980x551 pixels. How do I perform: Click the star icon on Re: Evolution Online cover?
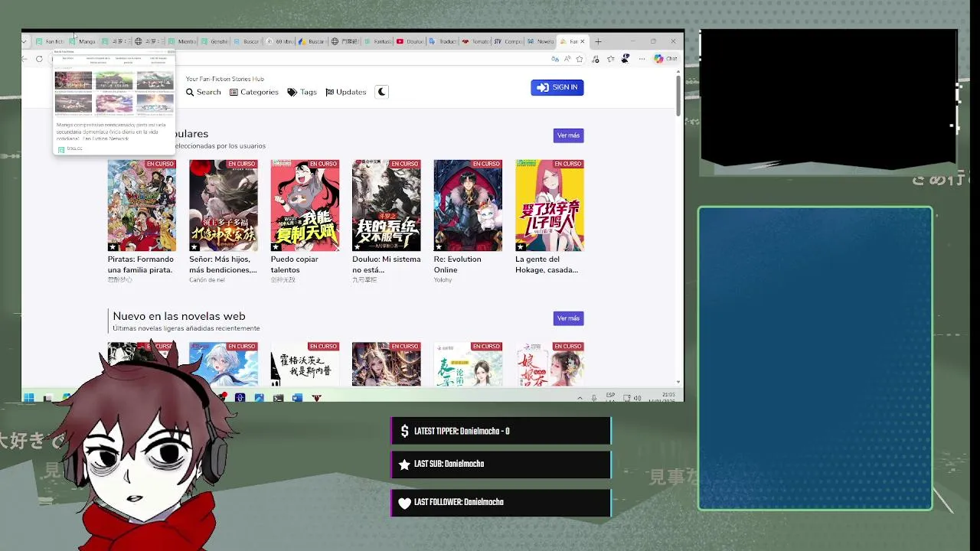tap(439, 247)
